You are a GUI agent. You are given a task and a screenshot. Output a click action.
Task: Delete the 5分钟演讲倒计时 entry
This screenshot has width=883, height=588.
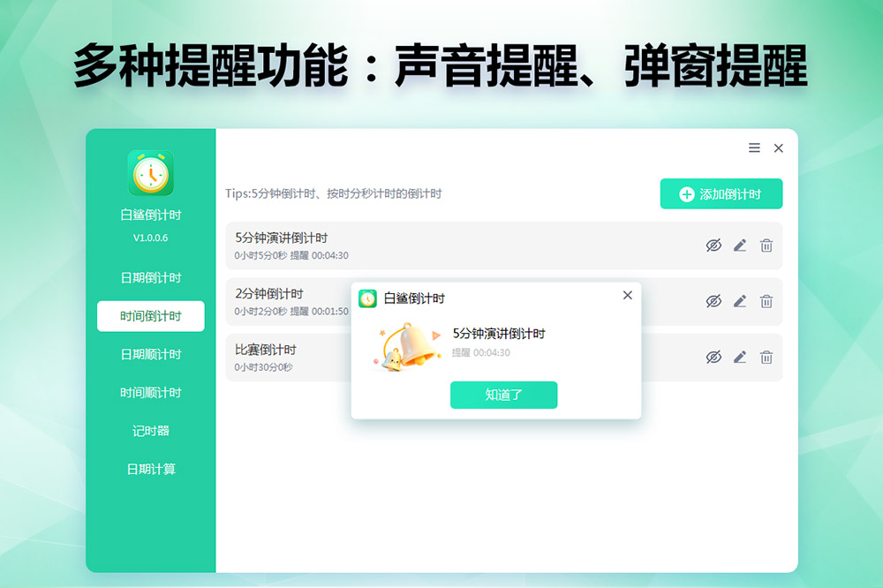[766, 245]
